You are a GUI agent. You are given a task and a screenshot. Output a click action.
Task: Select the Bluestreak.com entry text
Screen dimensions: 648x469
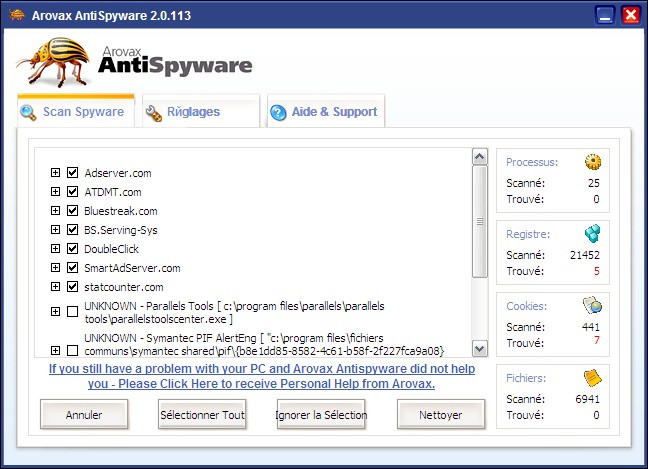(x=121, y=211)
